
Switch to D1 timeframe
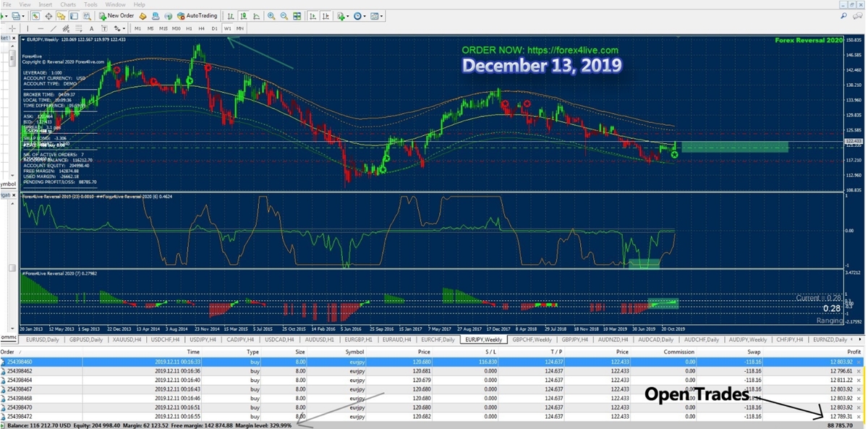(214, 28)
